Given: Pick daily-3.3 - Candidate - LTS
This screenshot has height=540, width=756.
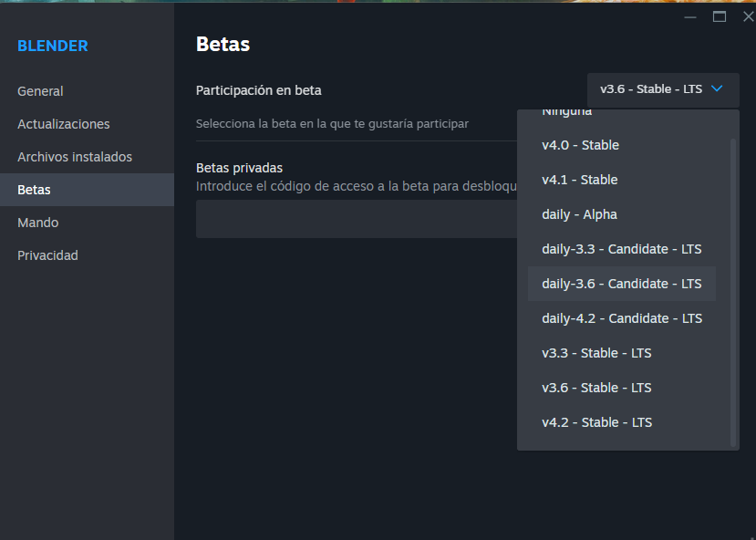Looking at the screenshot, I should coord(621,249).
